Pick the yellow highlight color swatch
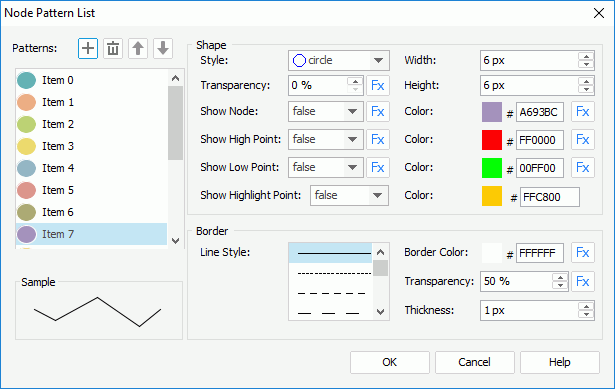Viewport: 615px width, 389px height. pyautogui.click(x=492, y=196)
